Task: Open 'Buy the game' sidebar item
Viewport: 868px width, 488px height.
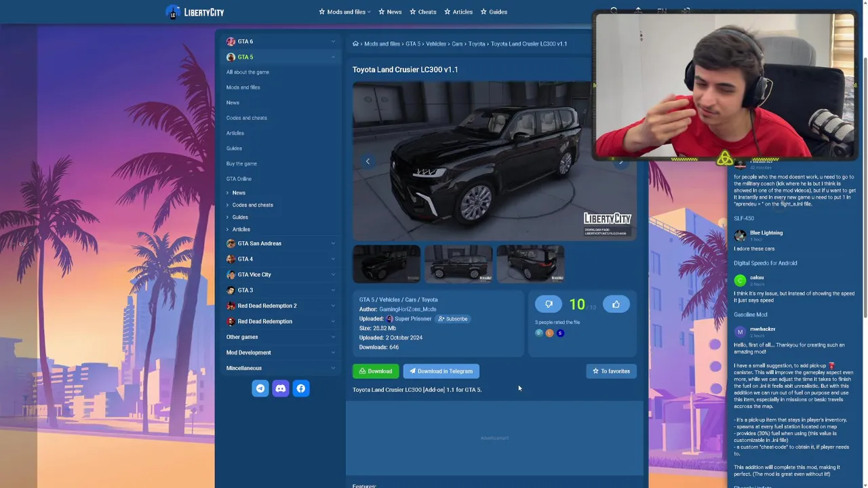Action: 241,163
